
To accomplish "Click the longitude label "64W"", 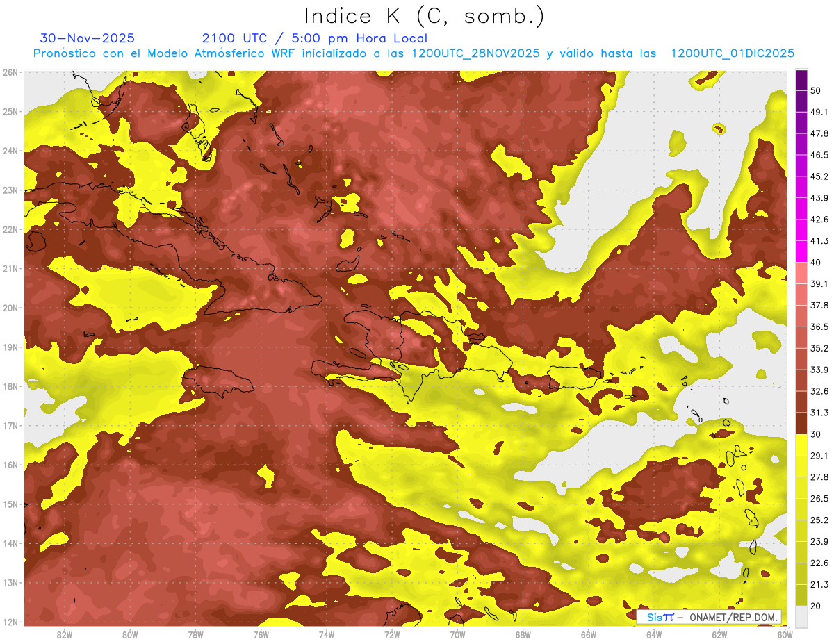I will coord(654,635).
